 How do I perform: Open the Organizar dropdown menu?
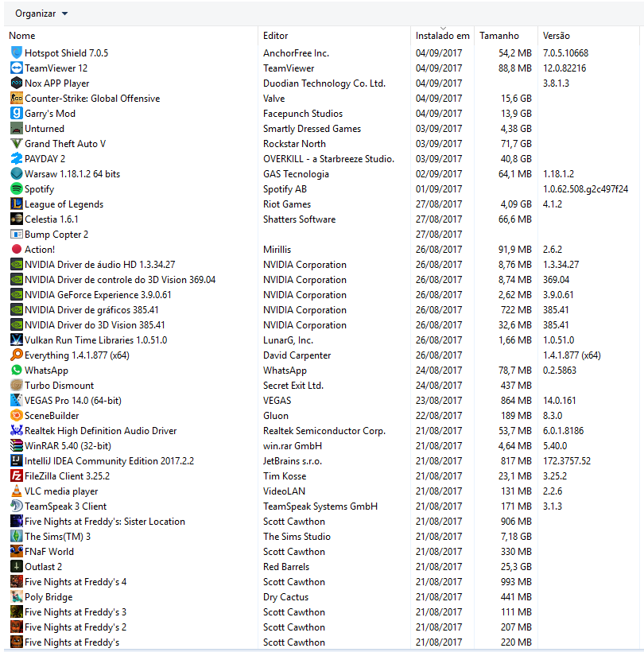41,14
